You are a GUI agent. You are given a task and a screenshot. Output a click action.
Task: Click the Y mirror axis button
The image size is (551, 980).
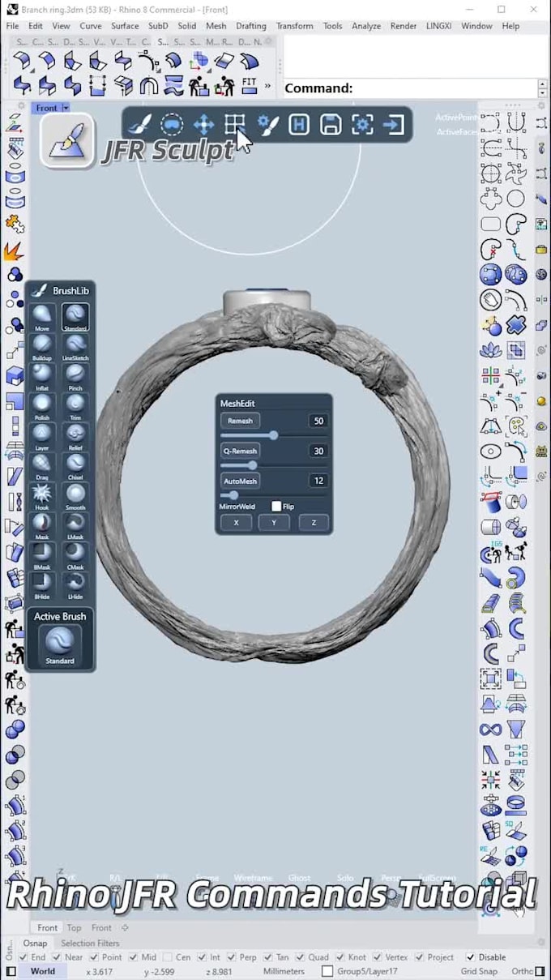[x=274, y=523]
